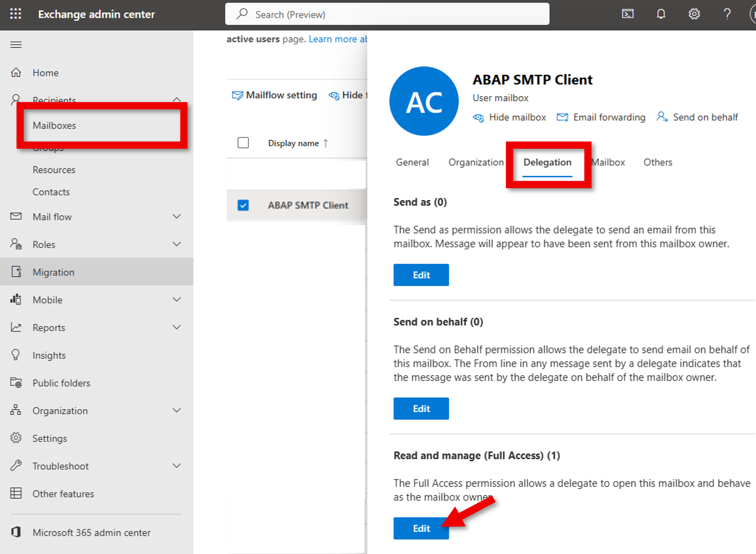Click the Mailflow setting envelope icon
The width and height of the screenshot is (756, 554).
(237, 96)
